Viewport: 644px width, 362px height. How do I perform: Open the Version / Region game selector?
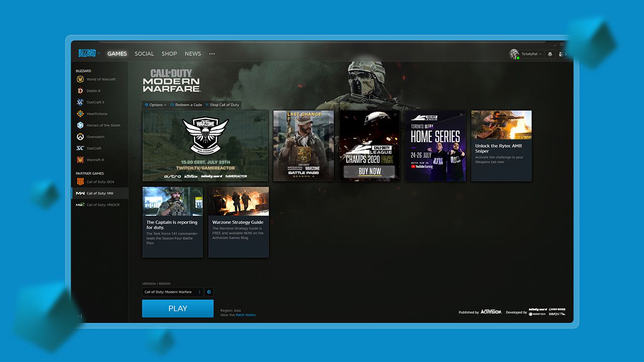(x=173, y=292)
